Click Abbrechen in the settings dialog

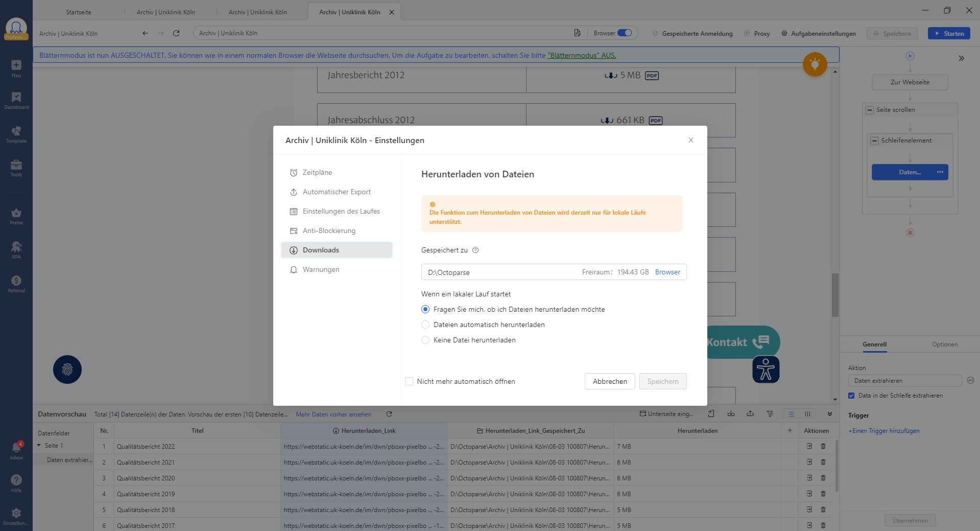tap(610, 381)
